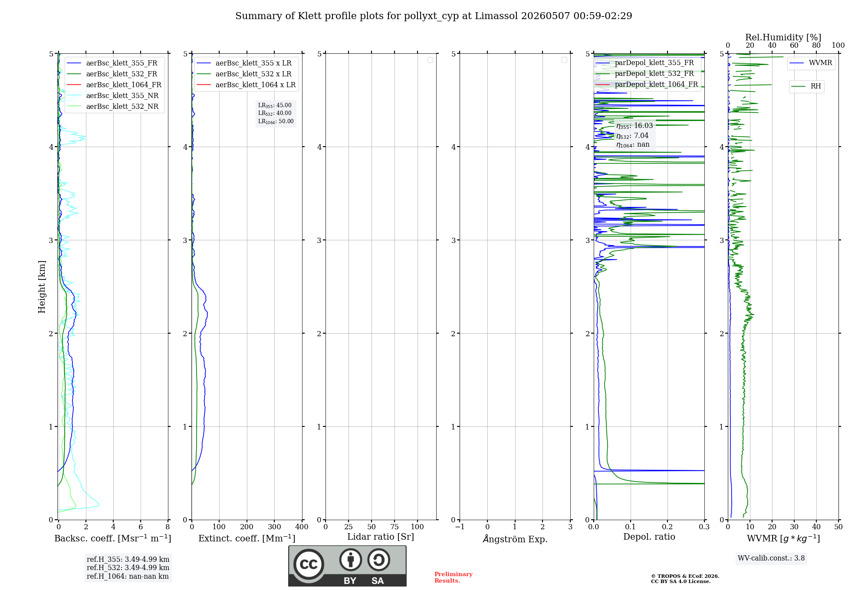
Task: Click the 'aerBsc_klett_1064 x LR' legend label
Action: tap(256, 85)
